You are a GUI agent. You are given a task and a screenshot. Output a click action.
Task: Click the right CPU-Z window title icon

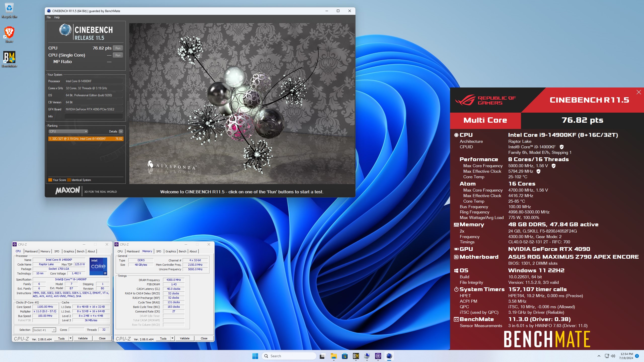click(x=116, y=244)
